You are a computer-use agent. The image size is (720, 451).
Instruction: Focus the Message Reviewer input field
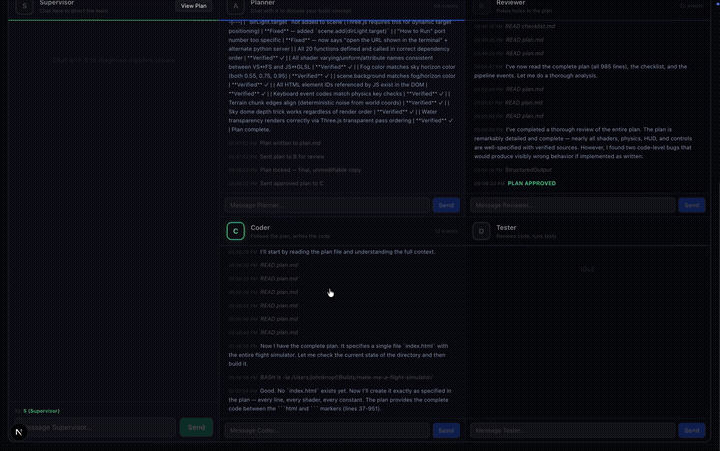click(573, 205)
